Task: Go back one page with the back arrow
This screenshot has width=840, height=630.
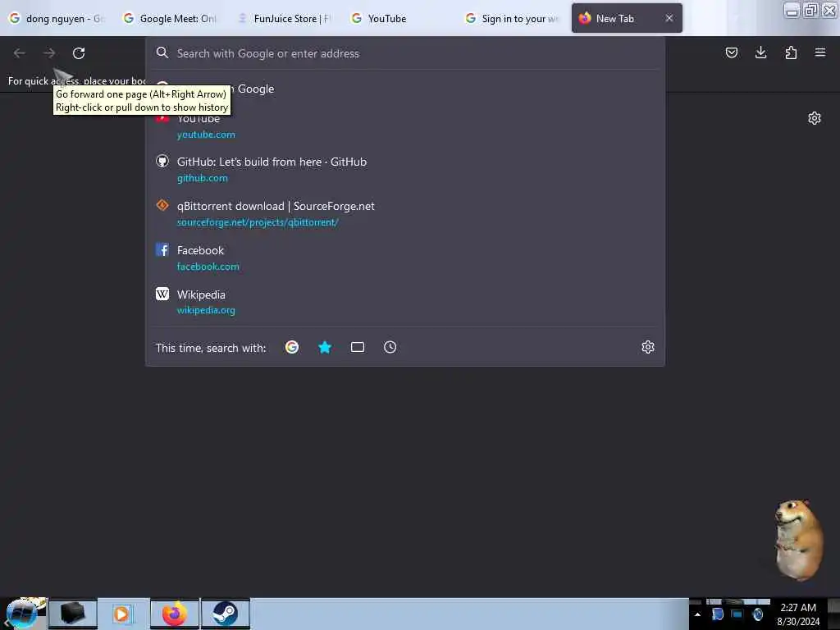Action: click(x=20, y=53)
